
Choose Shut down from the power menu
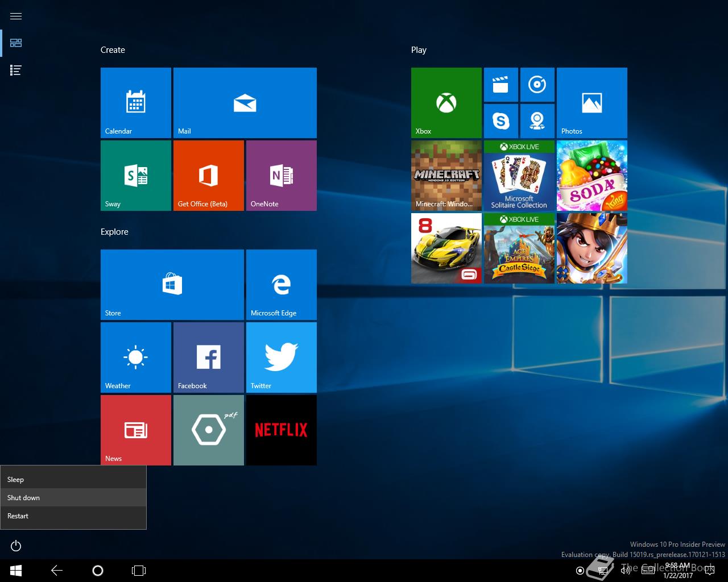click(x=73, y=497)
